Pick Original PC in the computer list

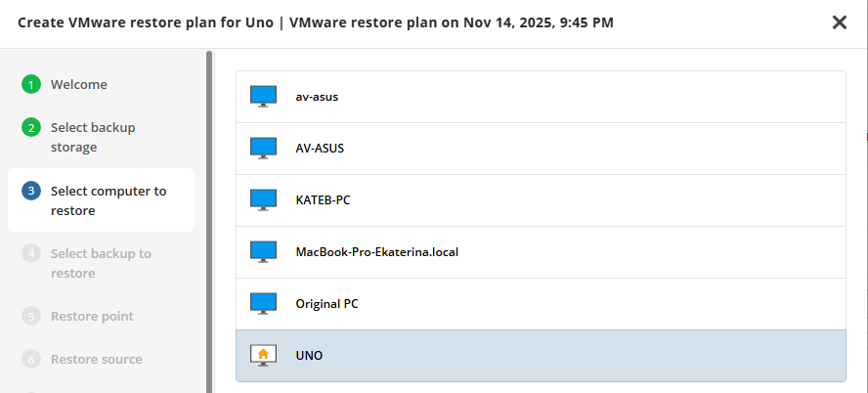(x=327, y=304)
